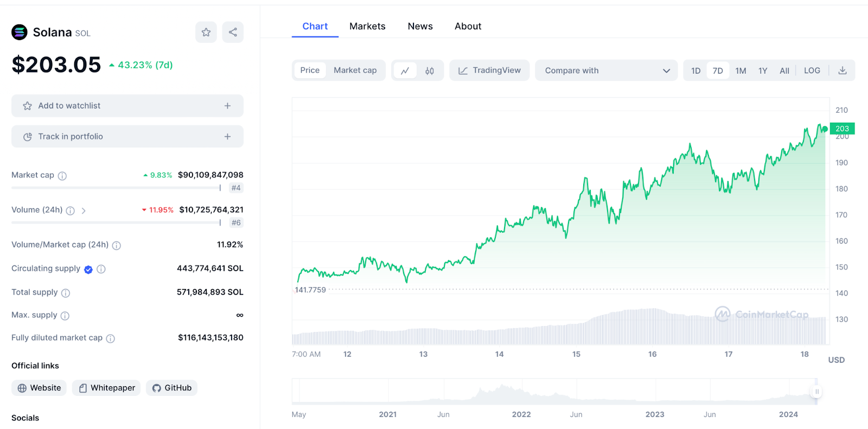Toggle LOG scale on the chart
The image size is (868, 429).
812,71
